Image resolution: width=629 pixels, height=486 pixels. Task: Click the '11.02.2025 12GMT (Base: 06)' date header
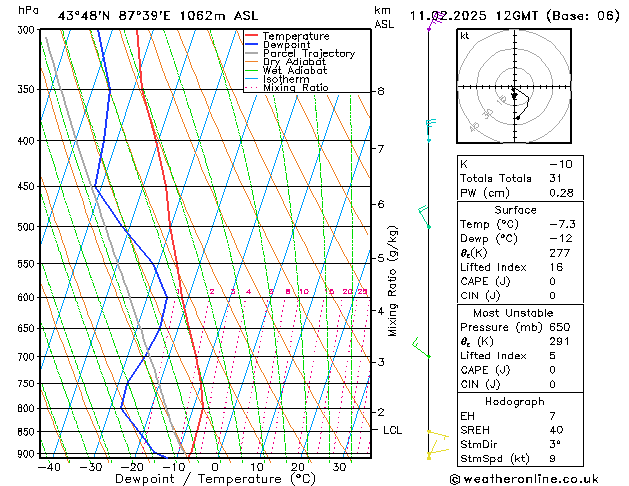pyautogui.click(x=514, y=16)
